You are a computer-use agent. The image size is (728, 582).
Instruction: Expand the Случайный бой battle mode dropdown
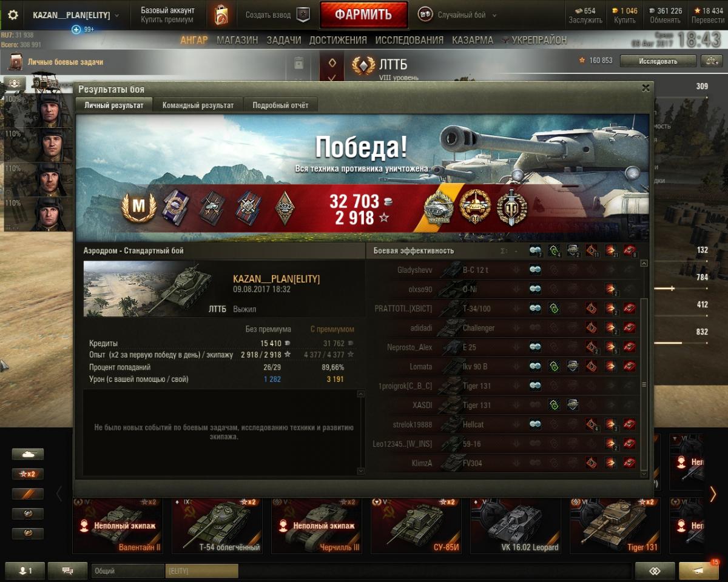pyautogui.click(x=459, y=15)
